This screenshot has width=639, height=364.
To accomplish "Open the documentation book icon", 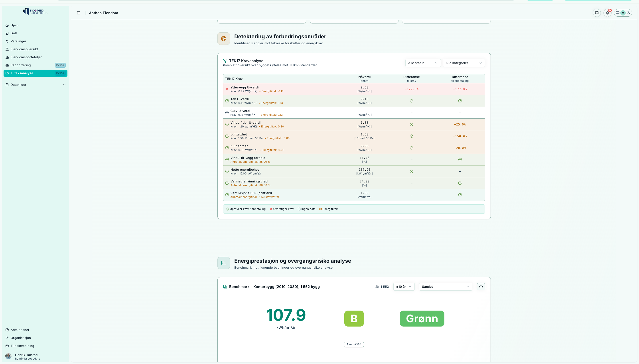I will pyautogui.click(x=597, y=13).
